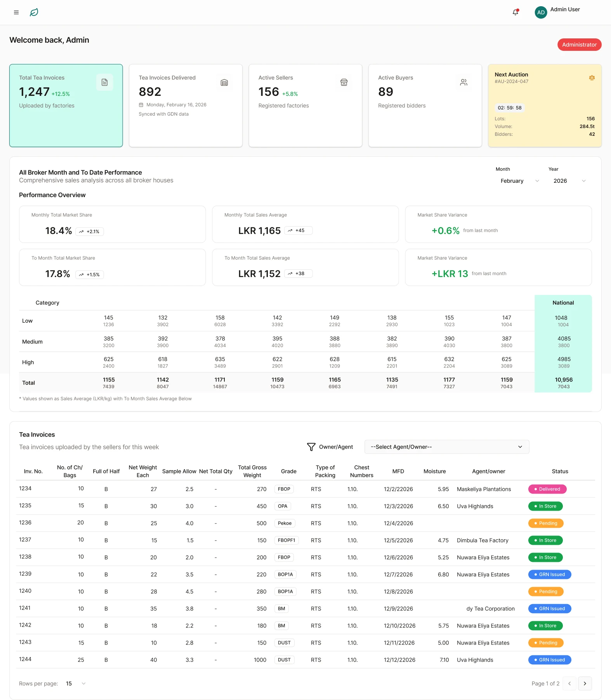The image size is (611, 700).
Task: Click FBOPF1 grade tag in invoice 1237
Action: pyautogui.click(x=286, y=541)
